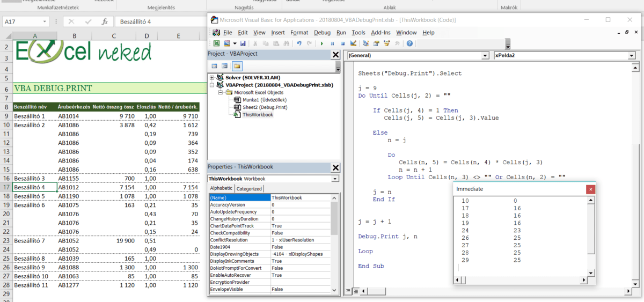This screenshot has height=302, width=644.
Task: Click the Reset (stop) toolbar icon
Action: coord(343,43)
